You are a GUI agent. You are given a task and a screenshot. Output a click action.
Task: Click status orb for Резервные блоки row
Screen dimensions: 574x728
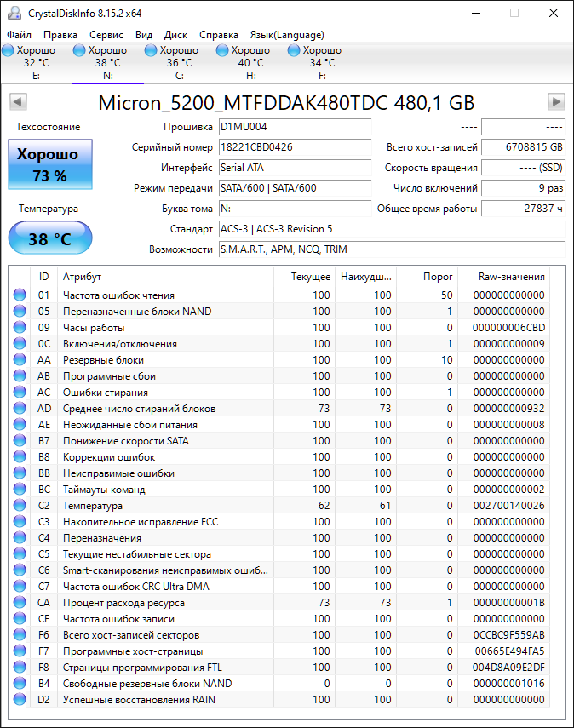click(20, 360)
